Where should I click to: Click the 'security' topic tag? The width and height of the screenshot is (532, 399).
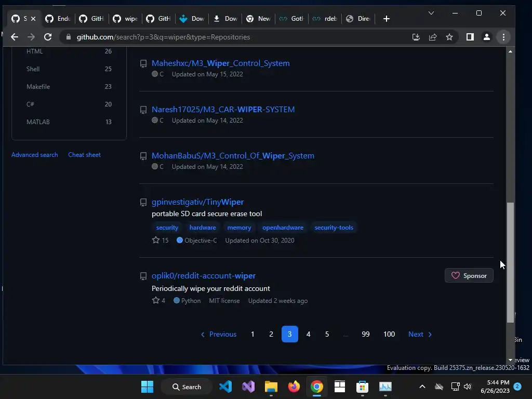pyautogui.click(x=167, y=228)
